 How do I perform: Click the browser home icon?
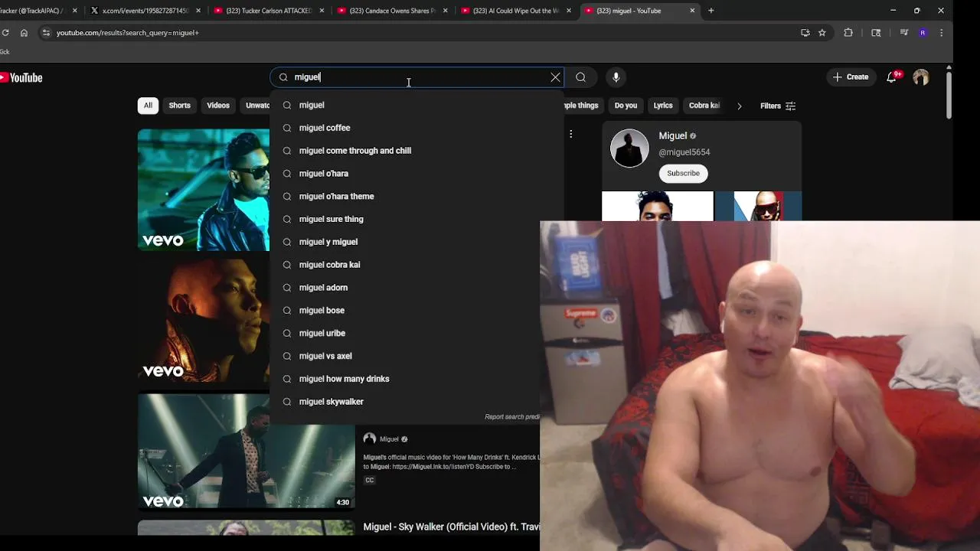pos(24,33)
